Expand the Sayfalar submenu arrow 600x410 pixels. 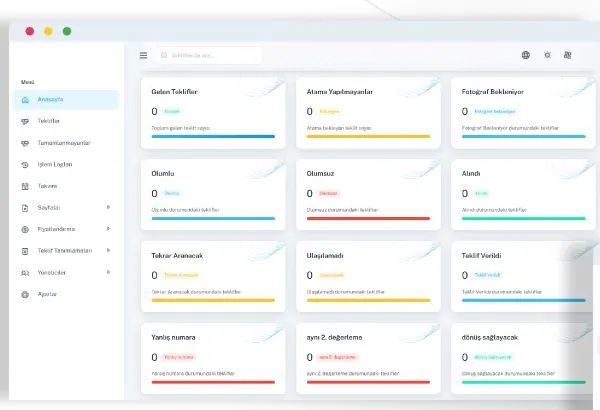(x=108, y=207)
